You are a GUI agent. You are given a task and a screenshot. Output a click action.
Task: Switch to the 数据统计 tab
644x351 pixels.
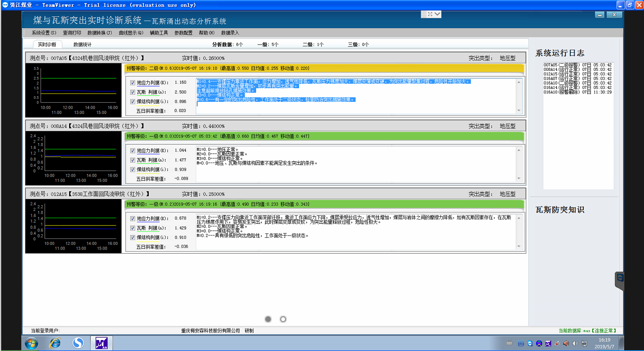(82, 45)
